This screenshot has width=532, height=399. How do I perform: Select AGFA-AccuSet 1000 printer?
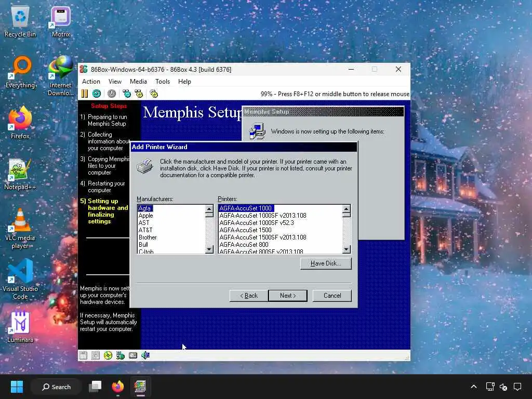click(246, 208)
